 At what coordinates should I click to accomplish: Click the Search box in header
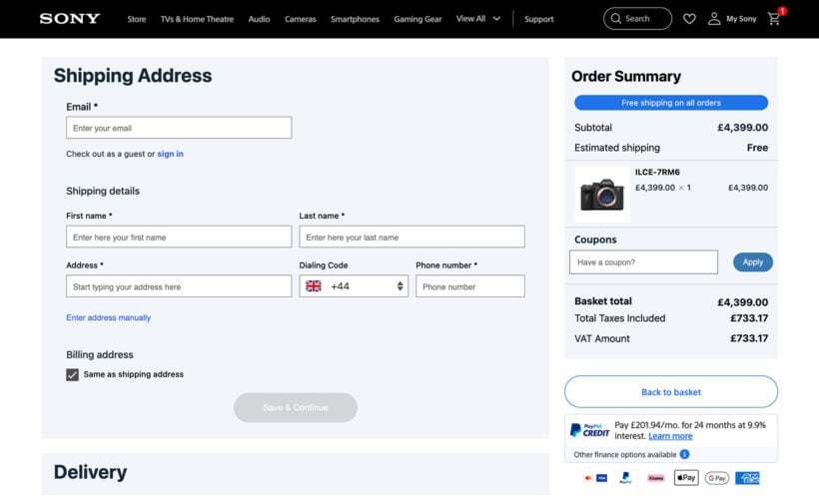point(637,19)
